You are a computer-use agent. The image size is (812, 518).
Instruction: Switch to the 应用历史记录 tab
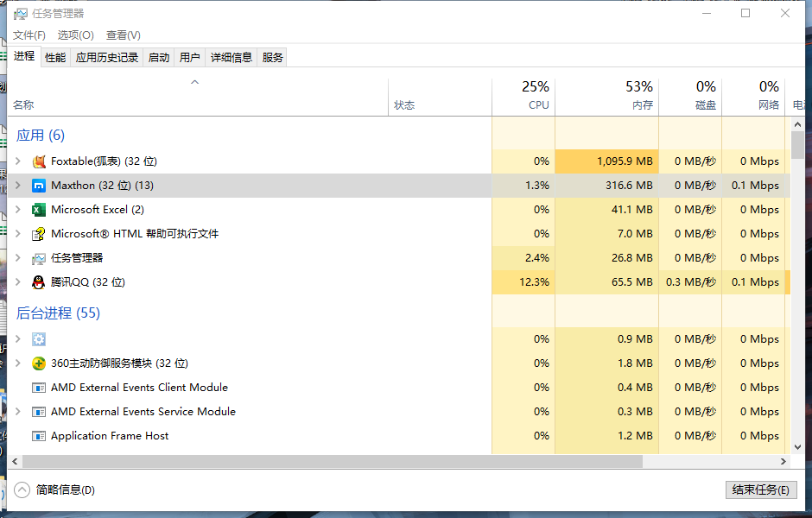[x=106, y=58]
